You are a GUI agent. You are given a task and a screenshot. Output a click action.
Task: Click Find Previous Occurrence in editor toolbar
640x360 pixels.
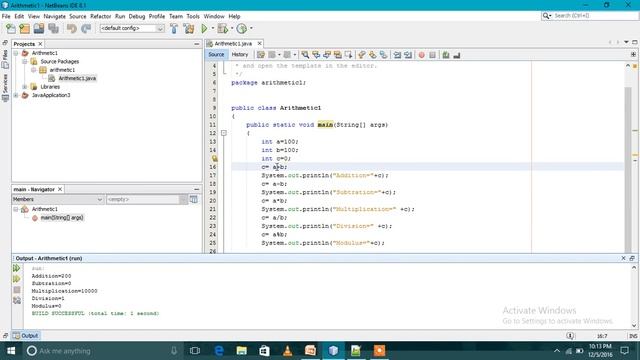tap(316, 55)
